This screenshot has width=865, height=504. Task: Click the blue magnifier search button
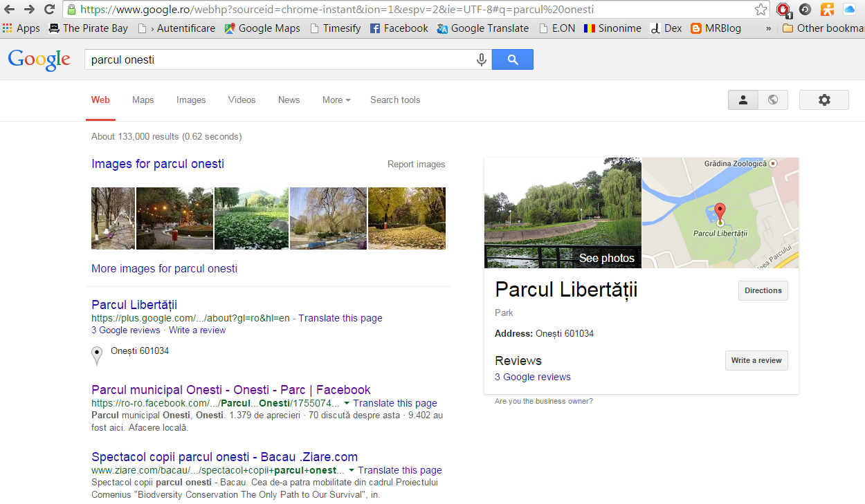point(513,60)
